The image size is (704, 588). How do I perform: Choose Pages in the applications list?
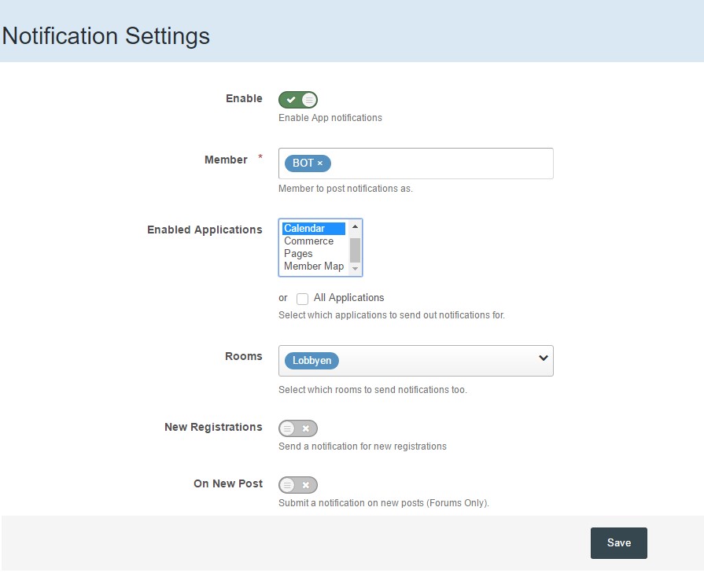pyautogui.click(x=314, y=254)
